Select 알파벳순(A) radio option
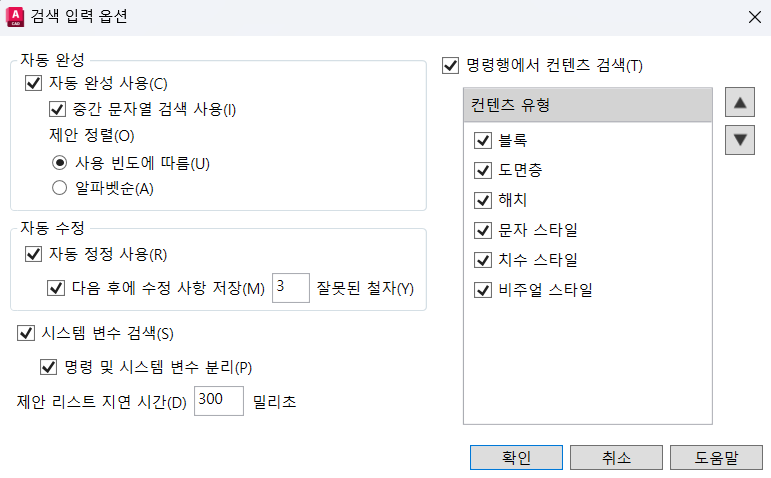Screen dimensions: 771x478 [x=59, y=187]
